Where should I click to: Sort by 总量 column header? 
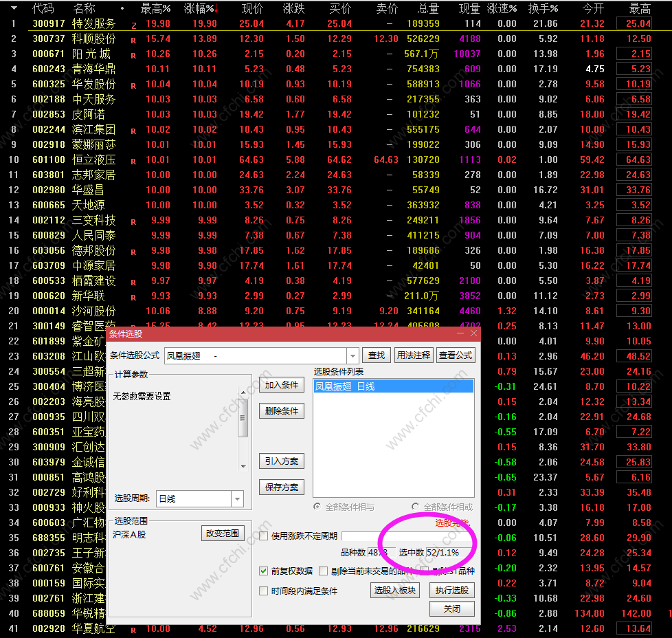(x=429, y=8)
